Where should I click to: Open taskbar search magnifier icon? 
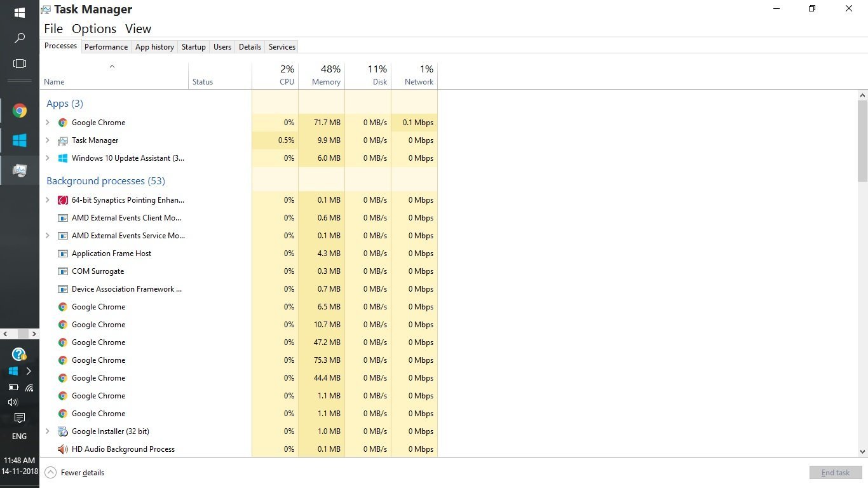pyautogui.click(x=20, y=38)
